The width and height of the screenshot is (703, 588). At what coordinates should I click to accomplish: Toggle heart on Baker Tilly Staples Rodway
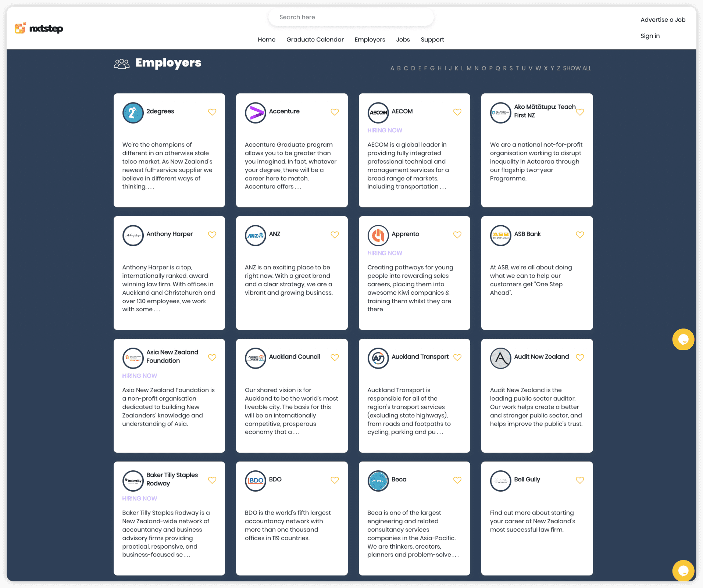pos(212,480)
